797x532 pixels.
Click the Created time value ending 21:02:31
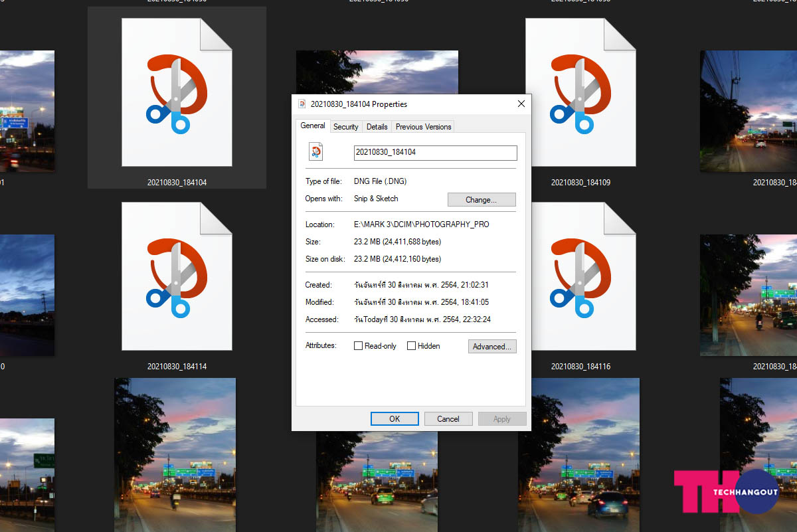[422, 285]
